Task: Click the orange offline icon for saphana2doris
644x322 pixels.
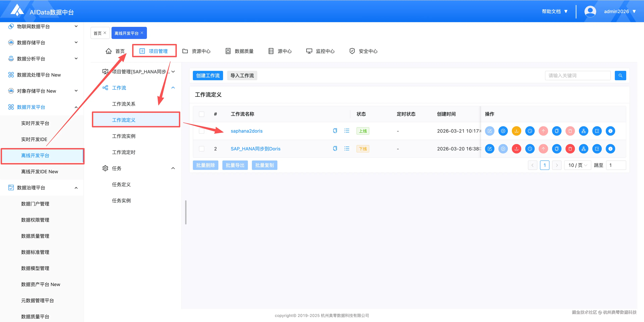Action: click(516, 131)
